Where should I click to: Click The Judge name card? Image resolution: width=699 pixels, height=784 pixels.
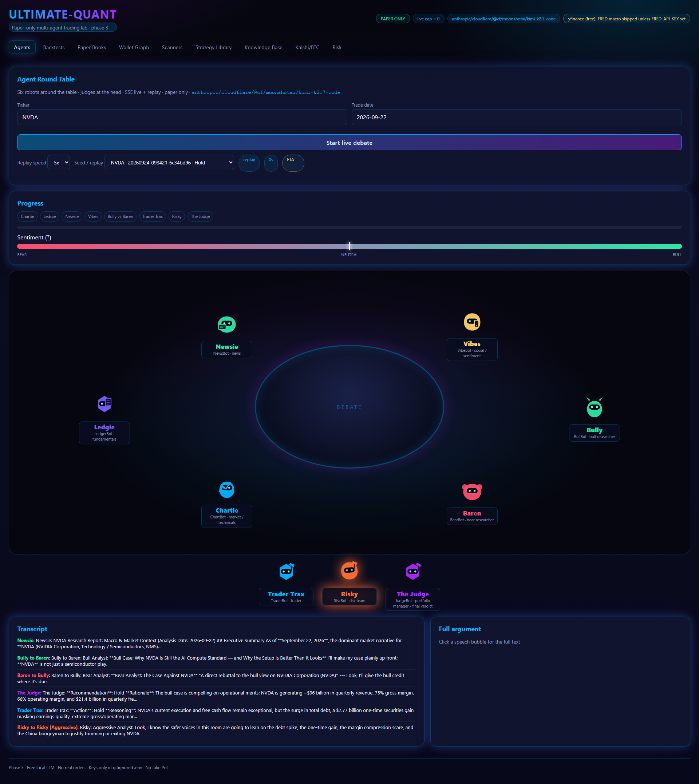pos(412,599)
